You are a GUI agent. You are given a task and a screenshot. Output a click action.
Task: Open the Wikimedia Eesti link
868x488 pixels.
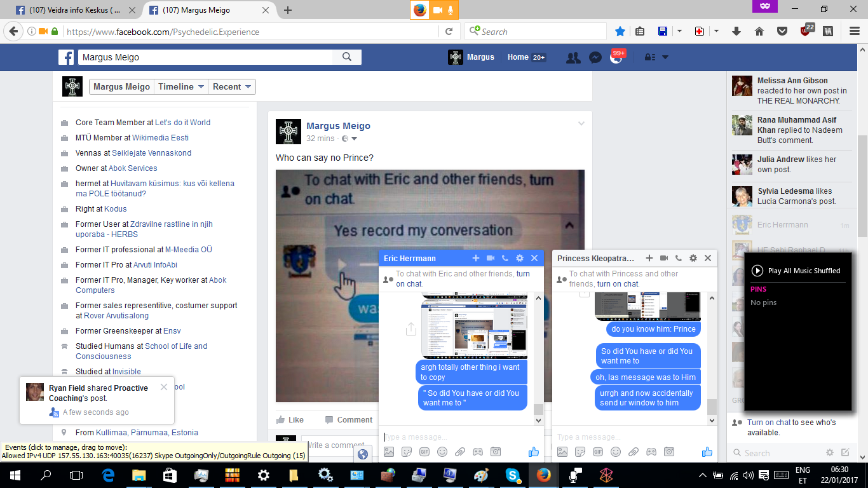[160, 138]
